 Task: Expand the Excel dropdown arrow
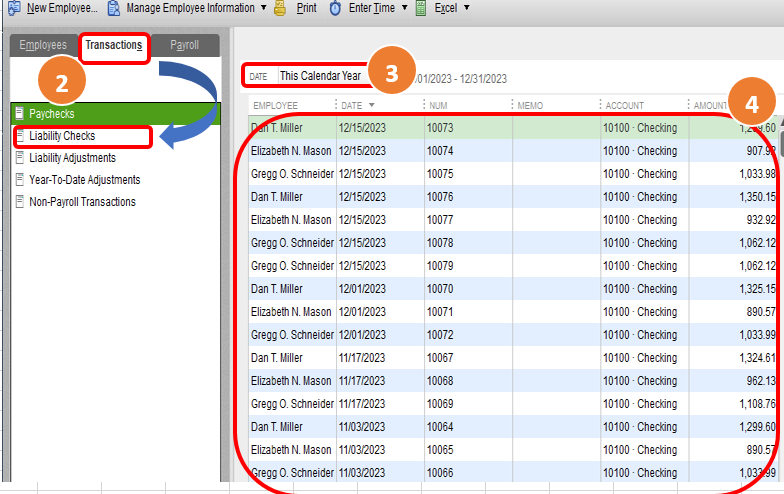pos(466,8)
